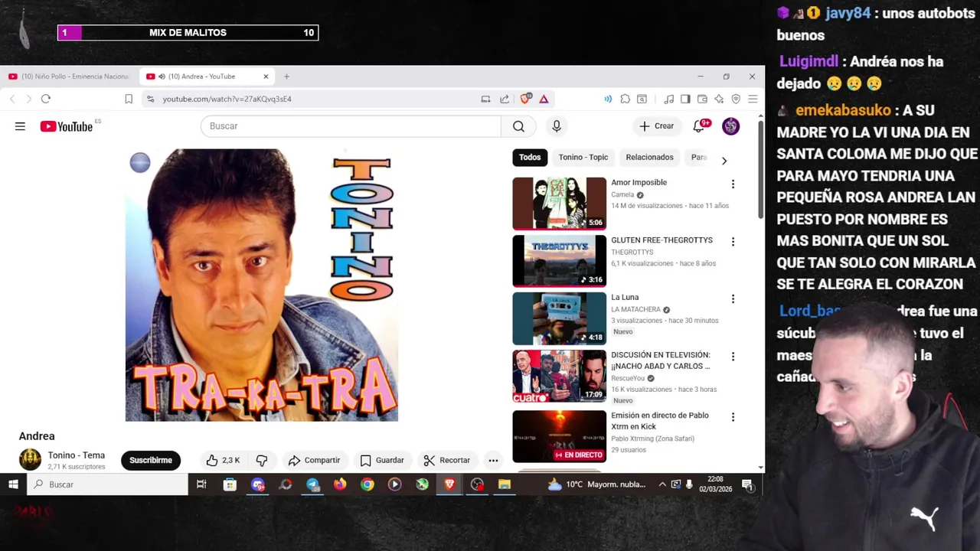Screen dimensions: 980x551
Task: Open Windows notification center icon
Action: coord(747,484)
